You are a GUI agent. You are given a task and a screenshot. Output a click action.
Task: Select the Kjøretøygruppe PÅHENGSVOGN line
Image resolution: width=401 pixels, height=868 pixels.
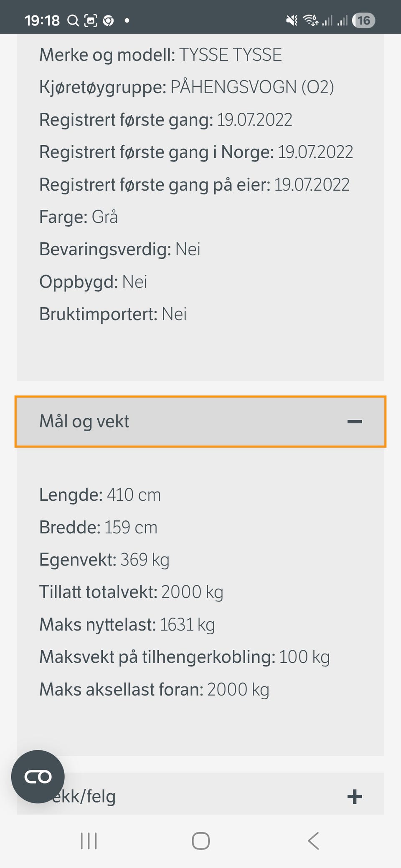tap(186, 87)
